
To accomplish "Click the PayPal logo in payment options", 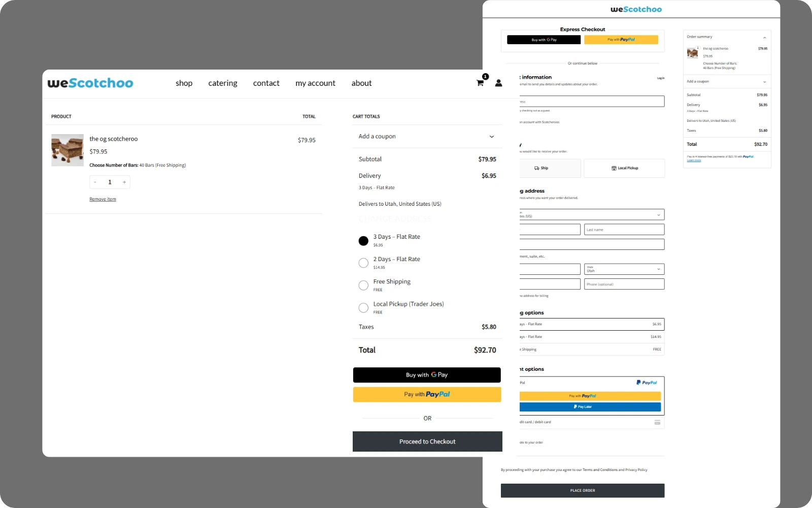I will pyautogui.click(x=647, y=383).
